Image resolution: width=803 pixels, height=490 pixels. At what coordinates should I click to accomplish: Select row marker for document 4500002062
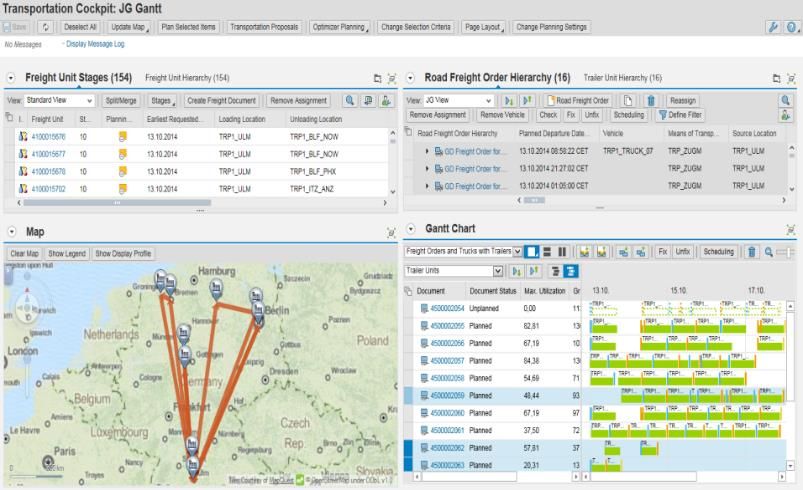point(408,448)
